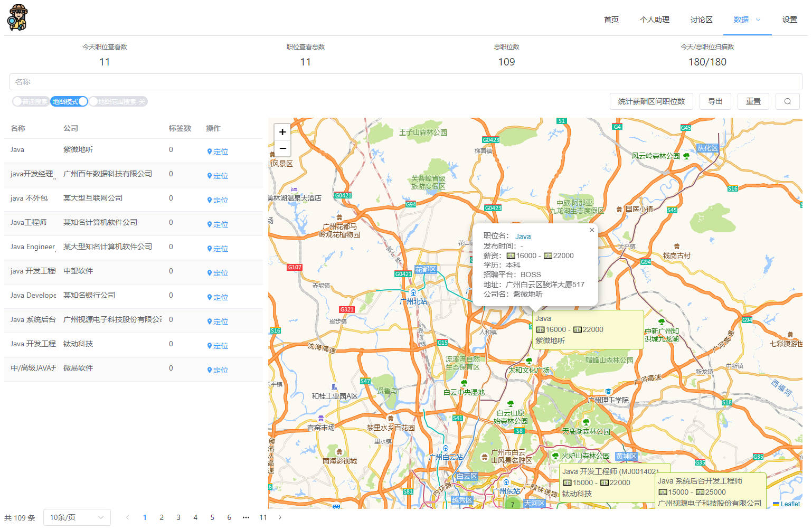Locate the 某大型知名计算机软件公司 job
The height and width of the screenshot is (530, 812).
218,249
